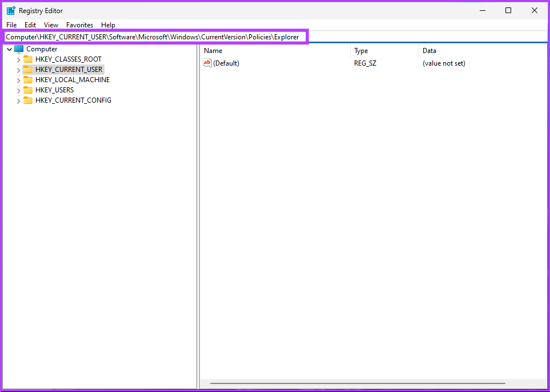This screenshot has width=550, height=392.
Task: Click the Type column header
Action: click(x=361, y=51)
